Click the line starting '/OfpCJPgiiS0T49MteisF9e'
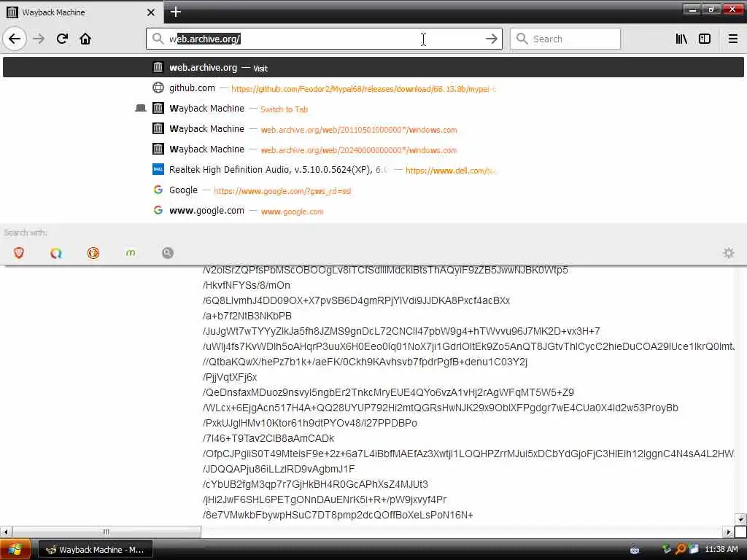 pos(468,454)
